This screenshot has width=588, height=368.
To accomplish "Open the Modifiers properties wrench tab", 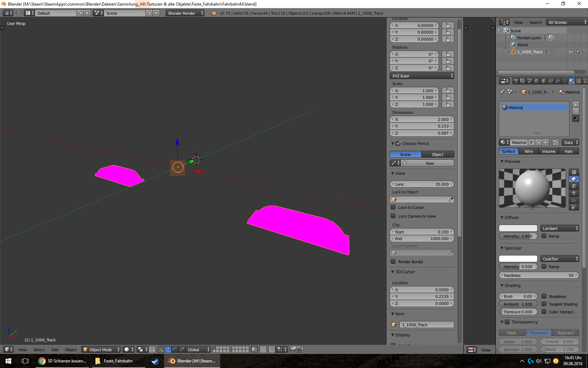I will tap(558, 81).
